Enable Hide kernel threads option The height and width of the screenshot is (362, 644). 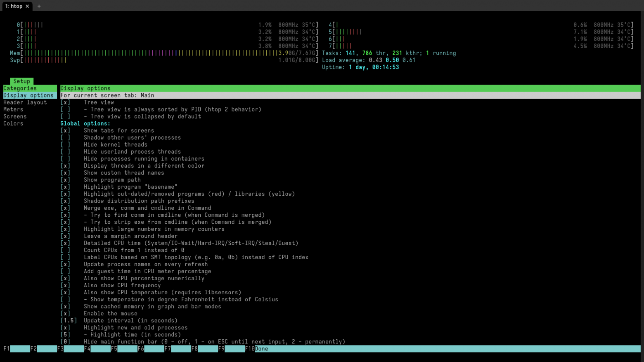tap(65, 144)
